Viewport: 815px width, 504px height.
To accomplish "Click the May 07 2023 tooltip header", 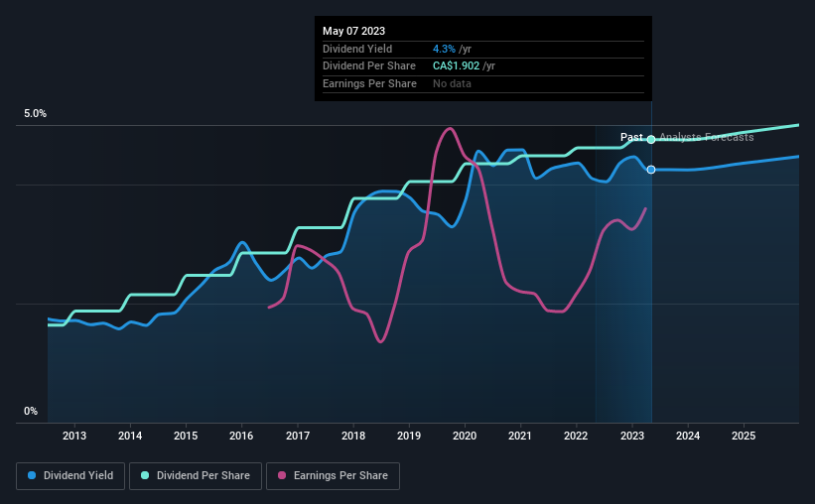I will tap(354, 31).
